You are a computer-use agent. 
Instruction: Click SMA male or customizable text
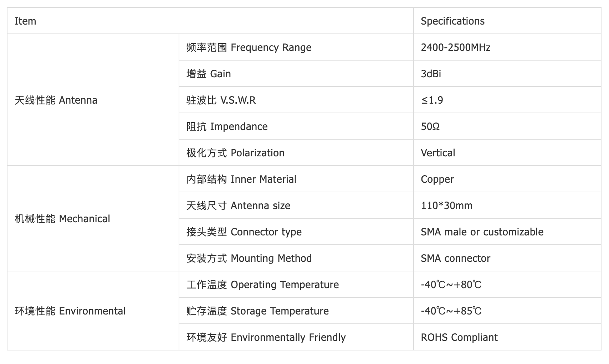(482, 232)
